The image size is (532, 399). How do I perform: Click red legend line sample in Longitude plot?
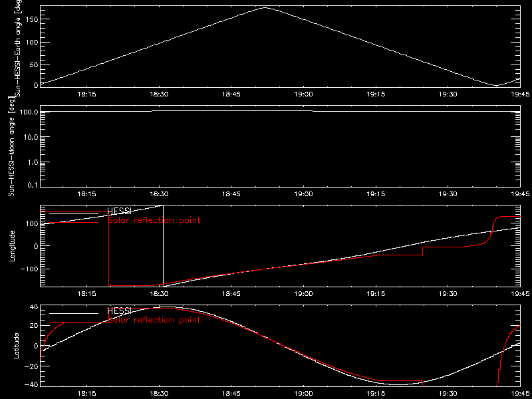click(x=74, y=223)
